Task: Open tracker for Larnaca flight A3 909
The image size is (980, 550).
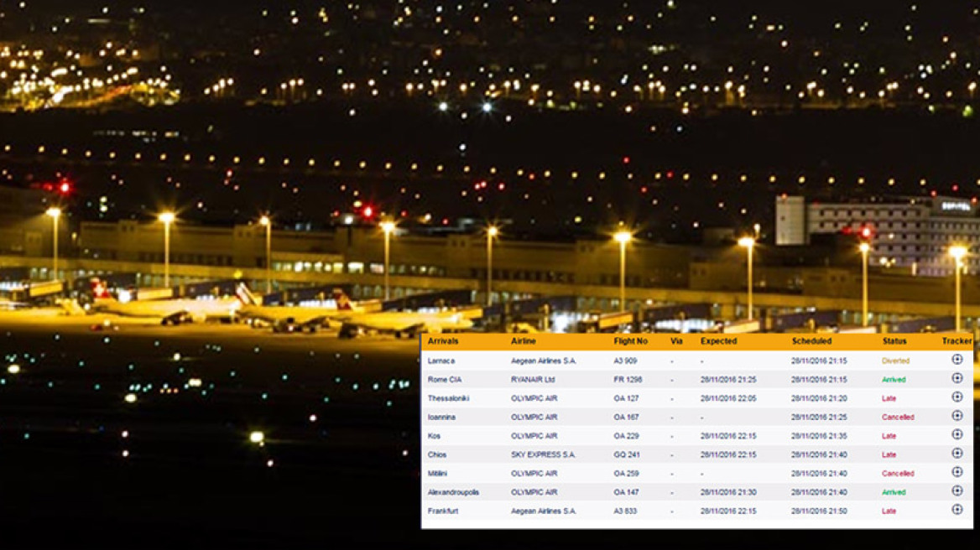Action: point(957,360)
